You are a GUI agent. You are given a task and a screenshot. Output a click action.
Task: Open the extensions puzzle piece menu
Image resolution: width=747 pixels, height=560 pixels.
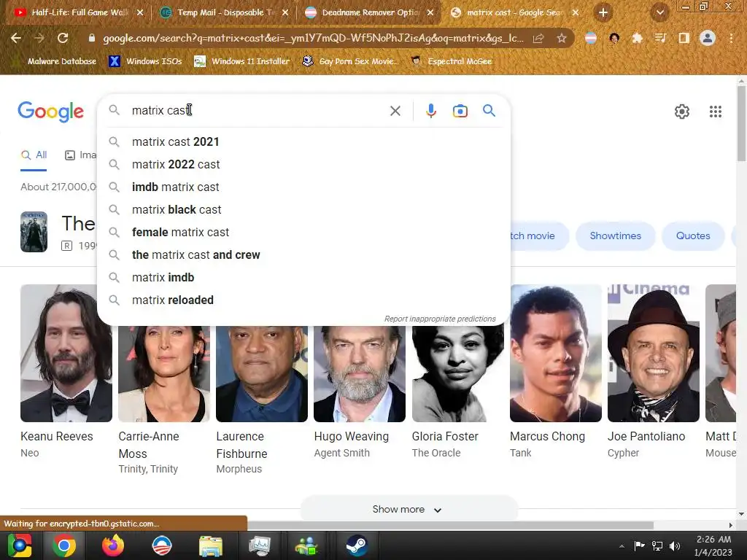[637, 38]
